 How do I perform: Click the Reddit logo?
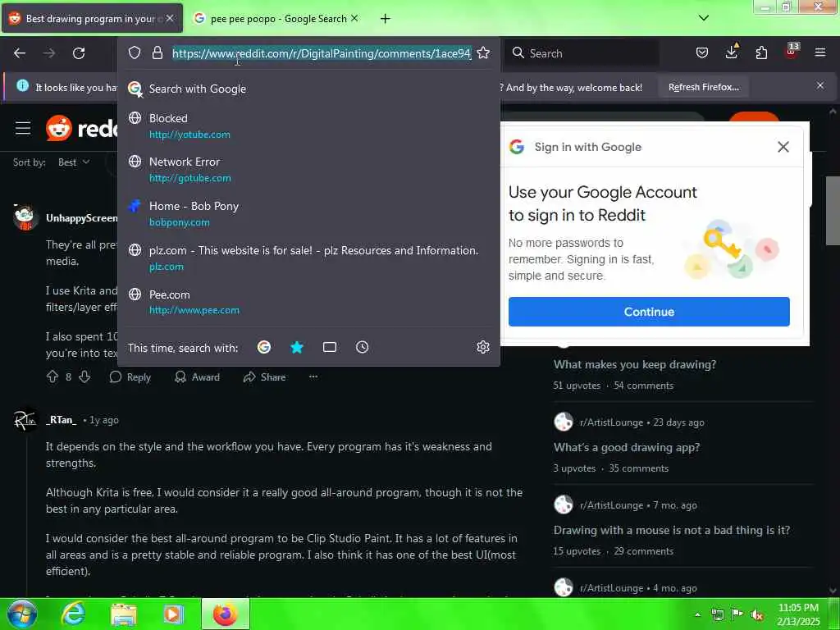click(x=82, y=128)
